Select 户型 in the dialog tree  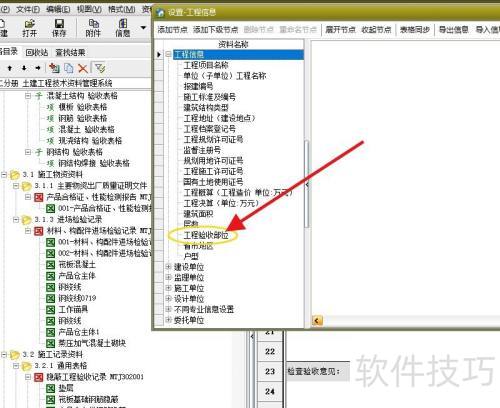[x=191, y=256]
